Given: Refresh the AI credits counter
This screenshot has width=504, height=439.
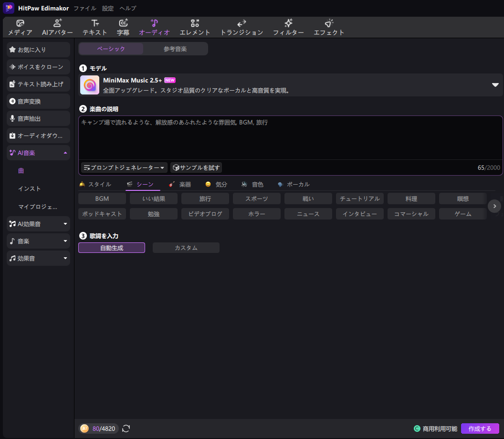Looking at the screenshot, I should [x=126, y=429].
